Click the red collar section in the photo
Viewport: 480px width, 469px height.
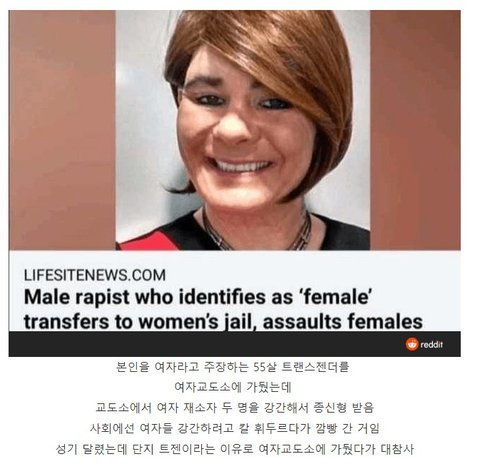pos(148,242)
